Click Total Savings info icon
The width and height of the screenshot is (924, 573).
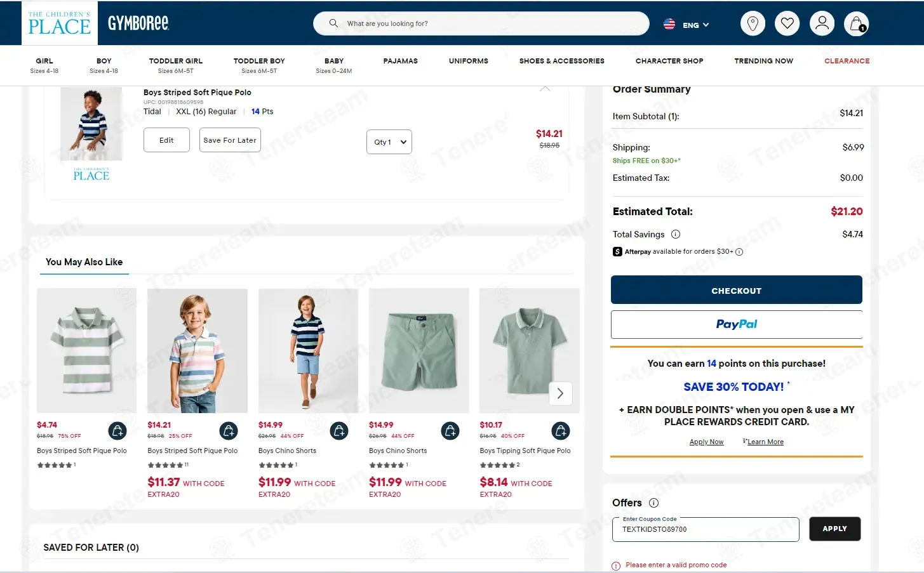[676, 234]
